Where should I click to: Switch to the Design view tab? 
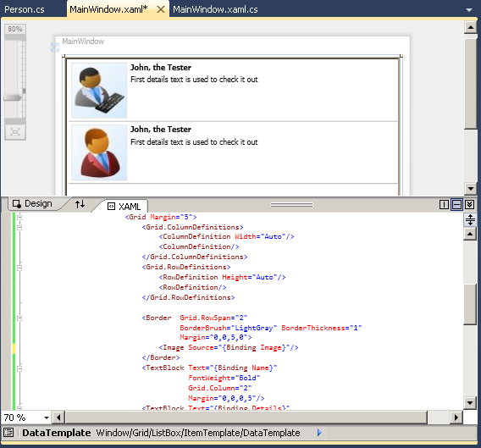pos(33,204)
